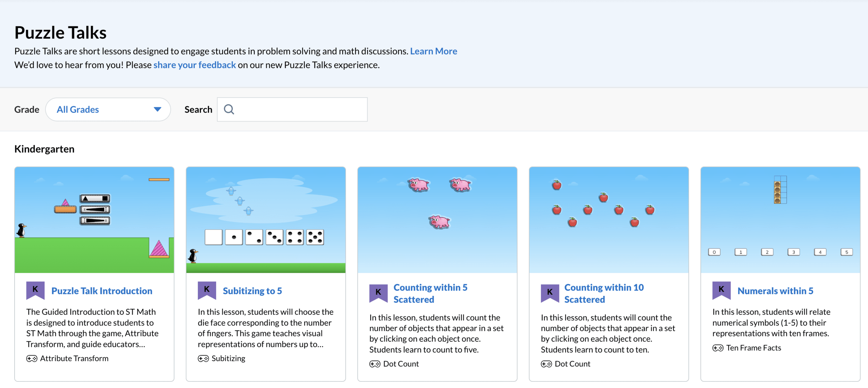Click the dice faces thumbnail image
This screenshot has height=388, width=868.
(x=266, y=220)
